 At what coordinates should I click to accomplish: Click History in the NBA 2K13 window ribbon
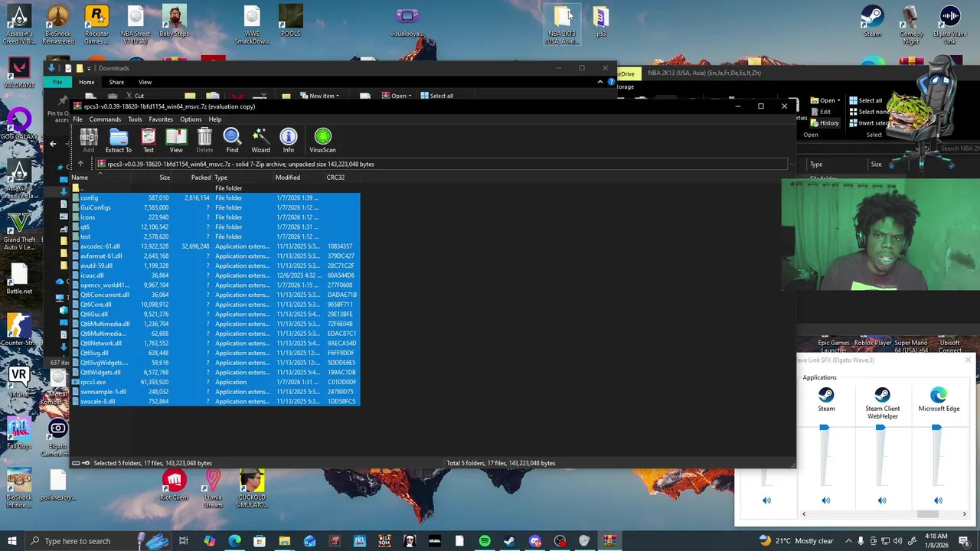[825, 123]
